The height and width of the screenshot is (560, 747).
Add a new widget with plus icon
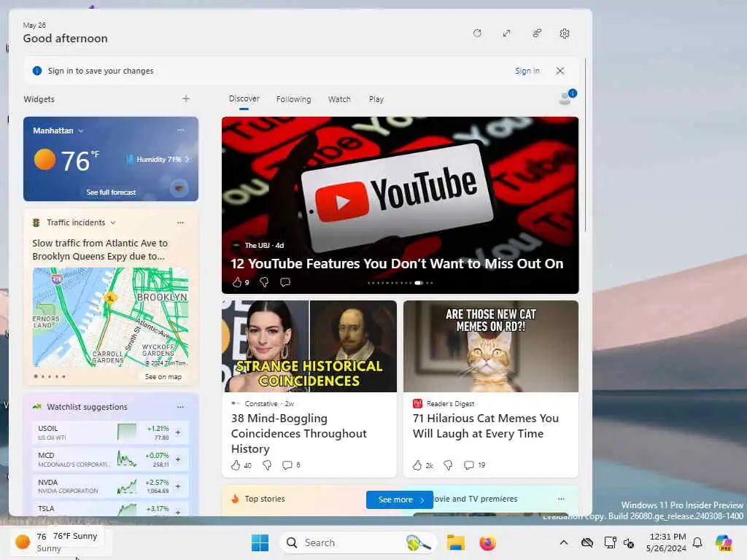(x=186, y=98)
